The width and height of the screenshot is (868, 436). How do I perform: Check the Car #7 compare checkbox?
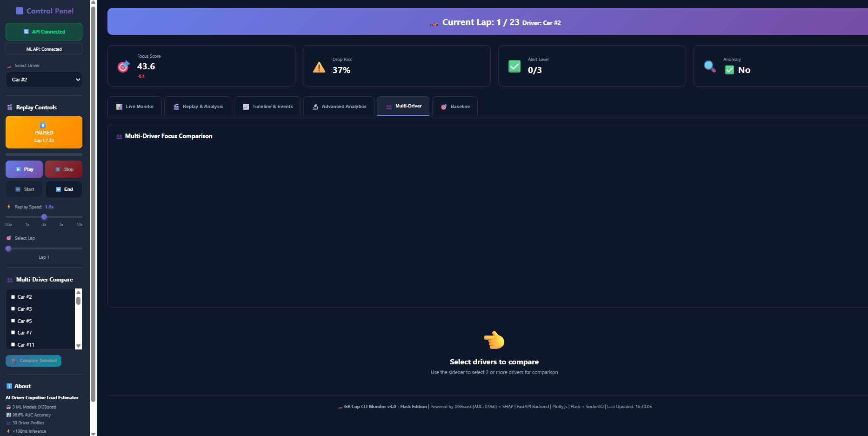click(x=13, y=332)
